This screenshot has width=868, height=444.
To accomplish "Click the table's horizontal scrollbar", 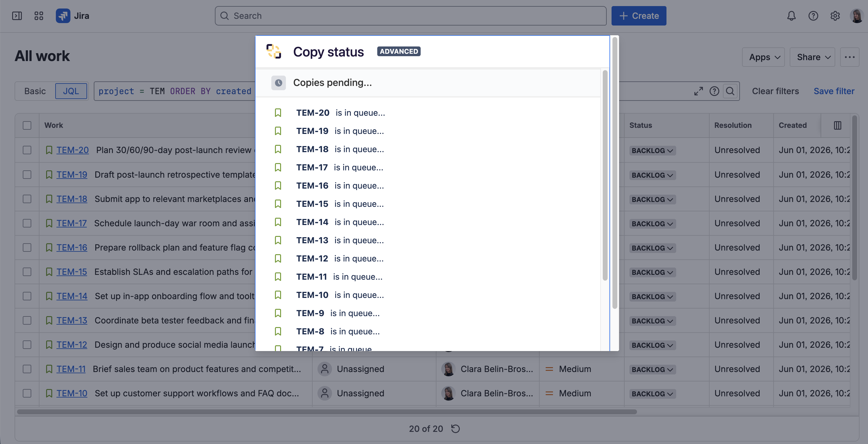I will coord(327,412).
